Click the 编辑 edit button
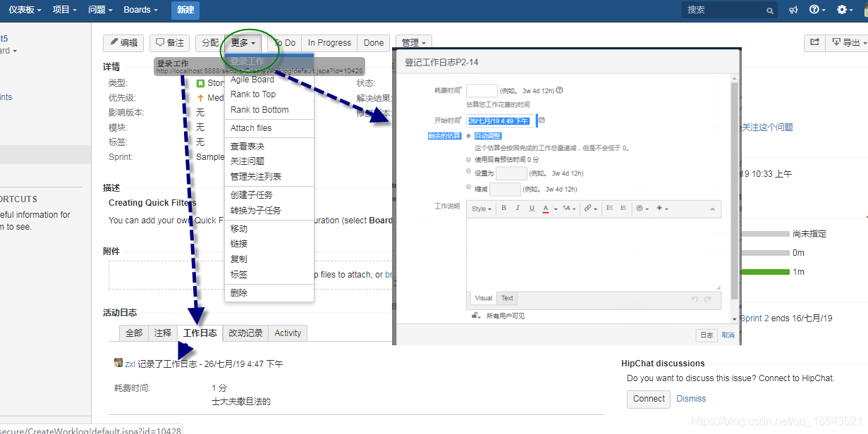Image resolution: width=868 pixels, height=434 pixels. pyautogui.click(x=123, y=43)
